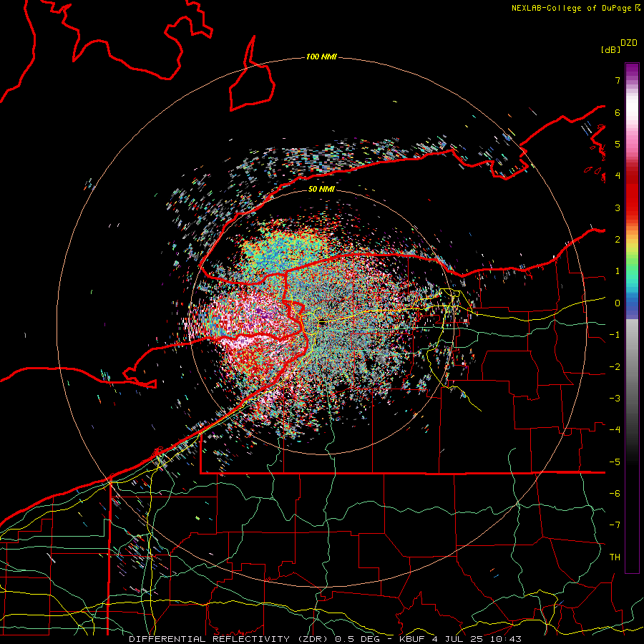The width and height of the screenshot is (644, 644).
Task: Click the DZD legend title
Action: pyautogui.click(x=629, y=43)
